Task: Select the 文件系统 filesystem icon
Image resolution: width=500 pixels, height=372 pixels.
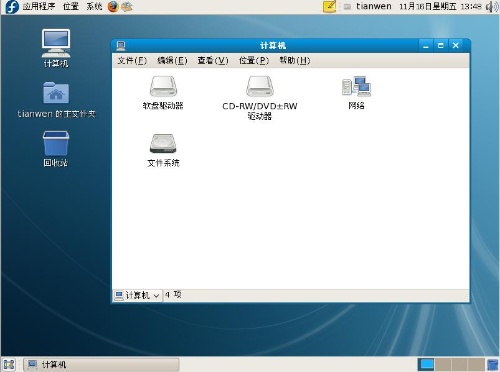Action: 163,144
